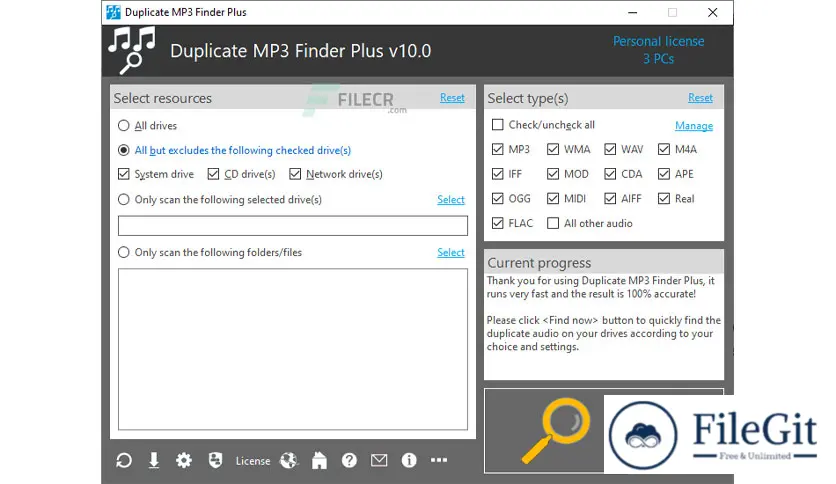Click the selected drives text field
The height and width of the screenshot is (484, 836).
pos(293,225)
